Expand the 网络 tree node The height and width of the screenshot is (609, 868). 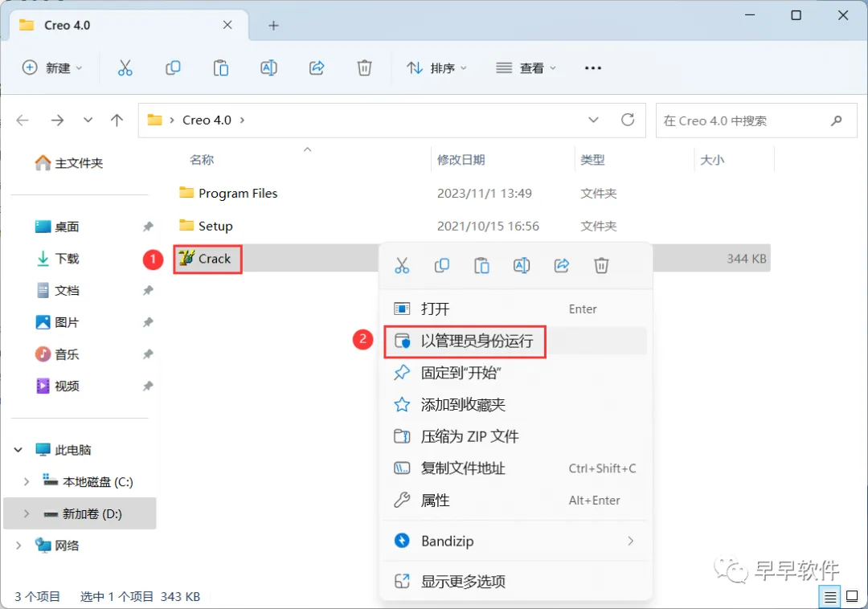pyautogui.click(x=18, y=546)
